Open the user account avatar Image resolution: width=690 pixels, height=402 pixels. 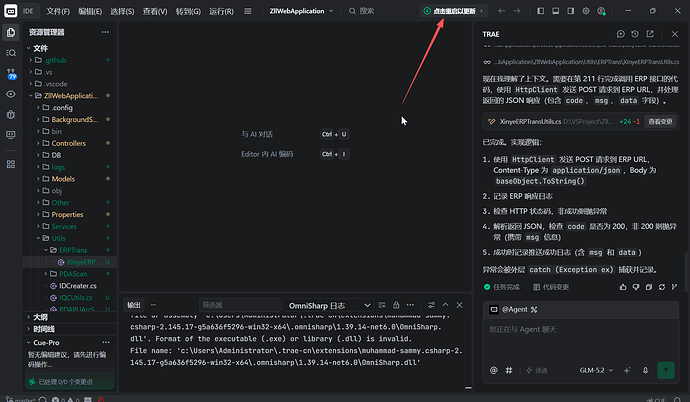click(601, 11)
